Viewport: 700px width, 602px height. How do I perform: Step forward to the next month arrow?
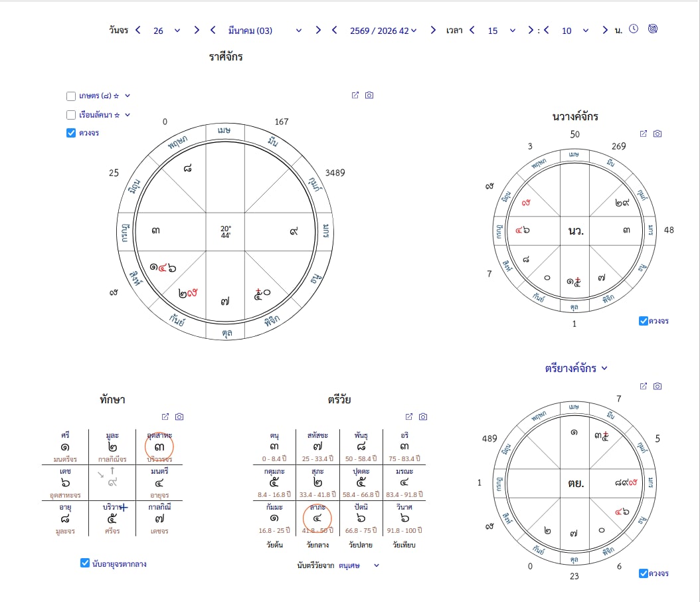coord(318,30)
